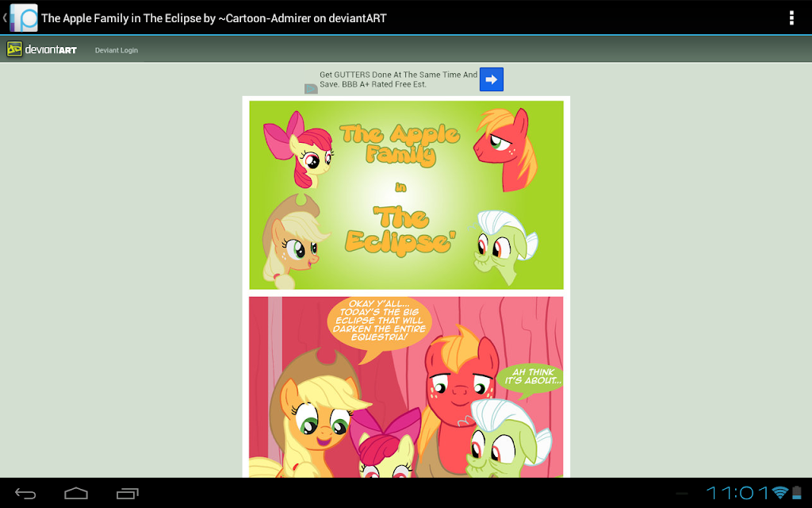812x508 pixels.
Task: Open the Deviant Login link
Action: [x=117, y=50]
